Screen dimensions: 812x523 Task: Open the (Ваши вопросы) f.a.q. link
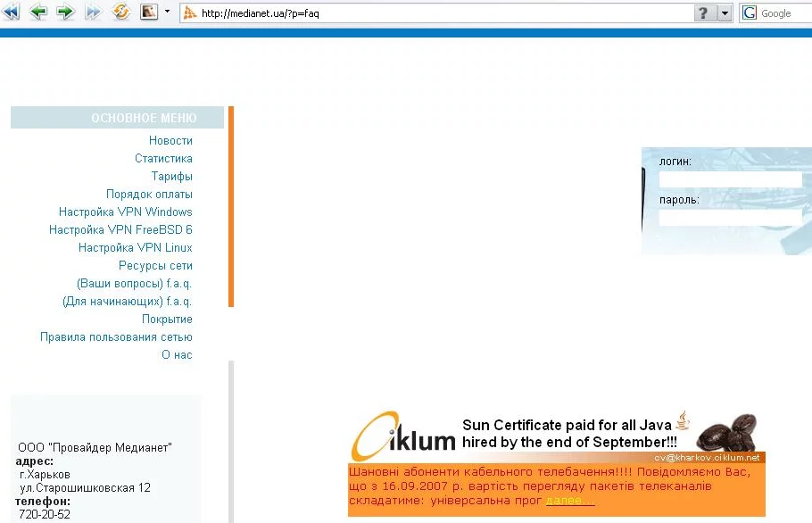click(134, 283)
